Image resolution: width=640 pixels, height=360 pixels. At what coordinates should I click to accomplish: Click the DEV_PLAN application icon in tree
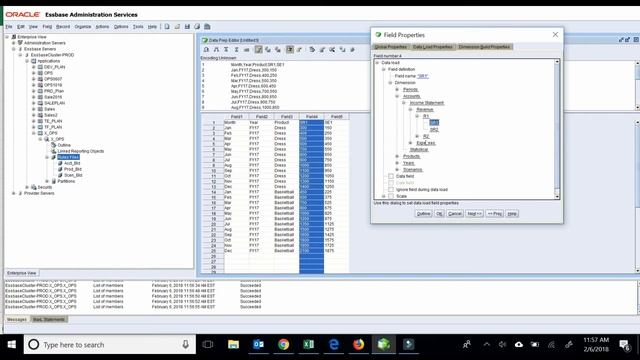[40, 67]
